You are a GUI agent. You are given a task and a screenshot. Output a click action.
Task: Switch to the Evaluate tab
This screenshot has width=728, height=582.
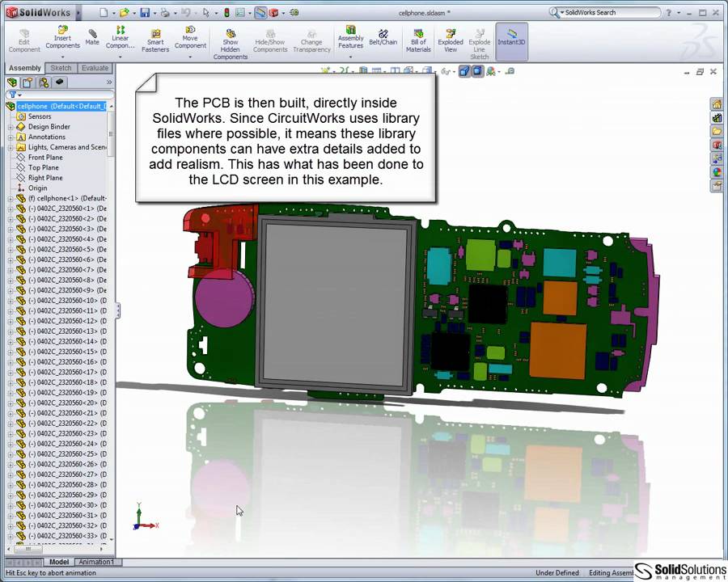pyautogui.click(x=95, y=68)
